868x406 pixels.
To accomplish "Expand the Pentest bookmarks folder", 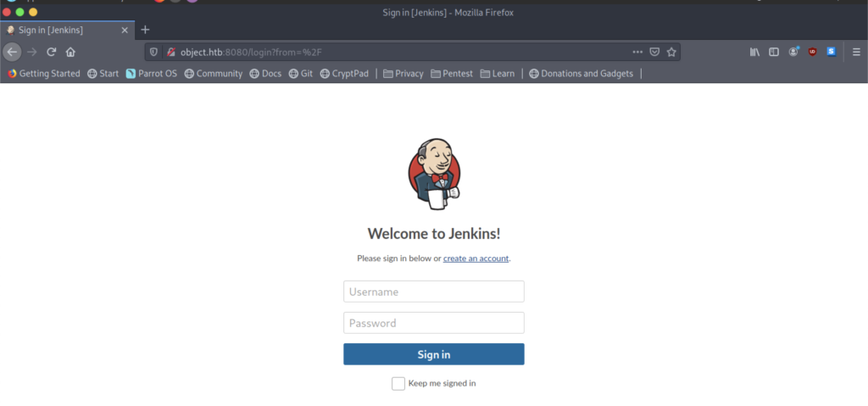I will (452, 74).
